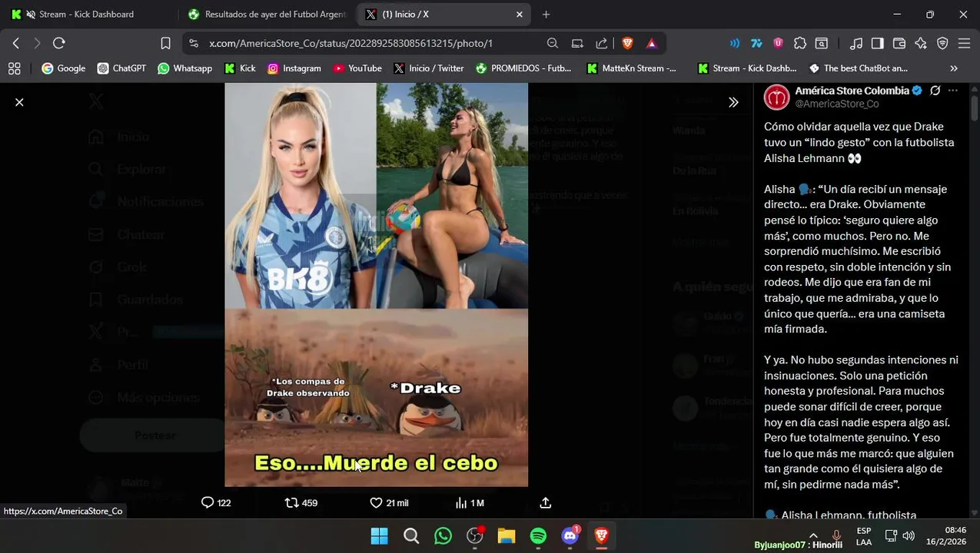Screen dimensions: 980x553
Task: Open Brave VPN shield icon
Action: (x=942, y=44)
